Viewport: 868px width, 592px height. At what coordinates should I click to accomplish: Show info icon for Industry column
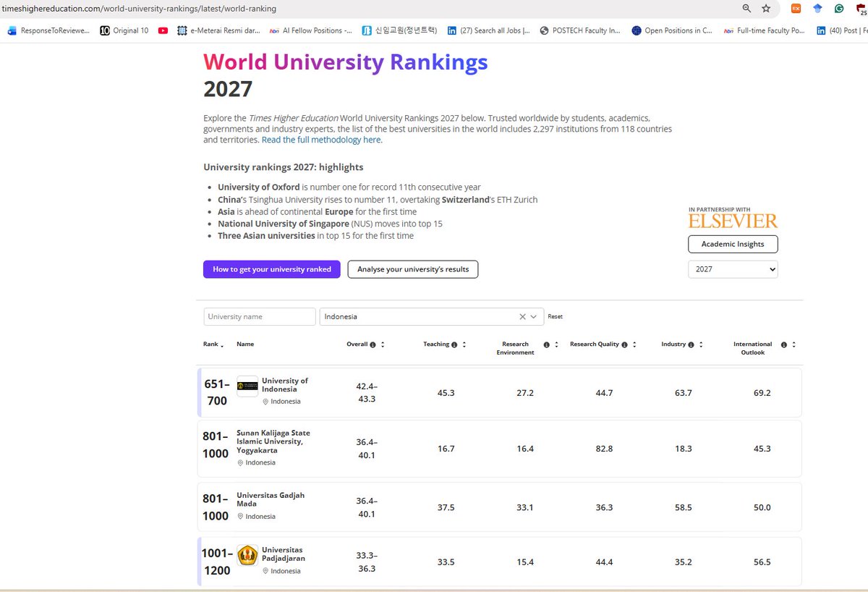[x=692, y=345]
